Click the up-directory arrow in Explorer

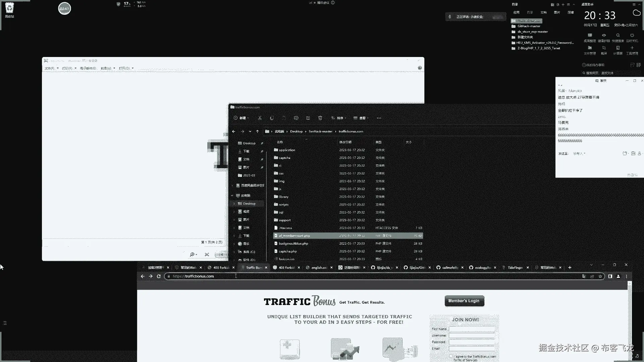click(x=257, y=131)
